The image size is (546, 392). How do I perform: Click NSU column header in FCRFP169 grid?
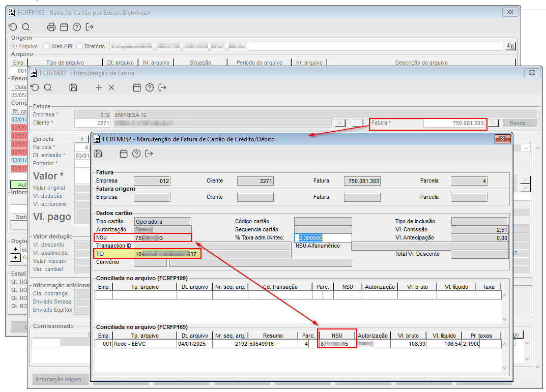[337, 336]
